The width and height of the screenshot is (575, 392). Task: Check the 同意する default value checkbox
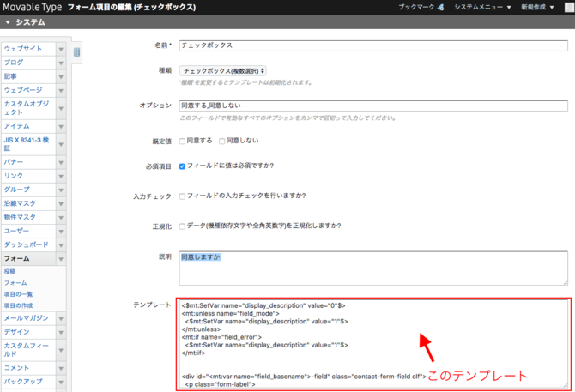(x=182, y=142)
